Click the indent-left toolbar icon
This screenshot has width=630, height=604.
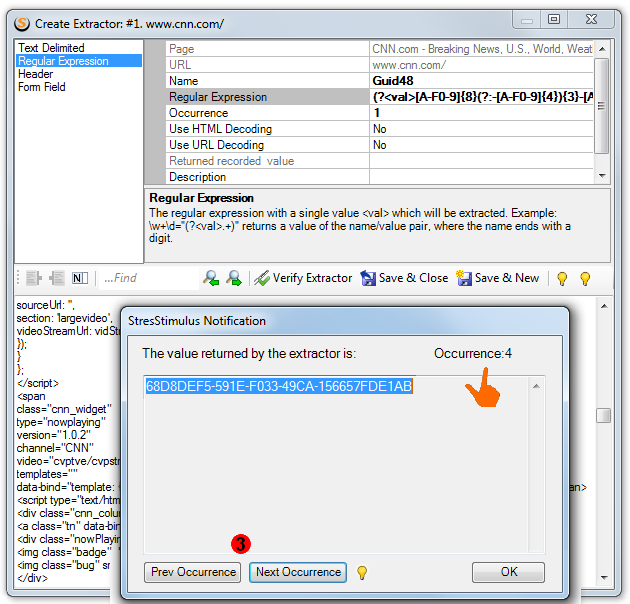[57, 278]
